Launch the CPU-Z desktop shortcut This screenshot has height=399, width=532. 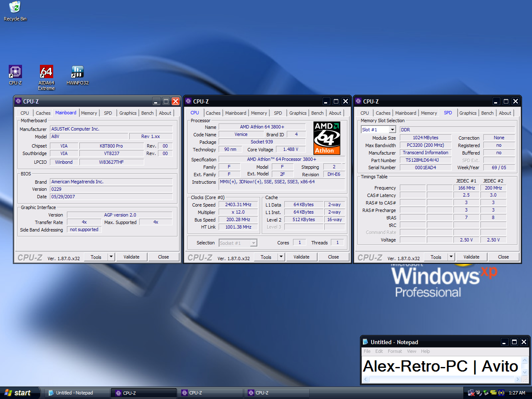click(x=15, y=72)
